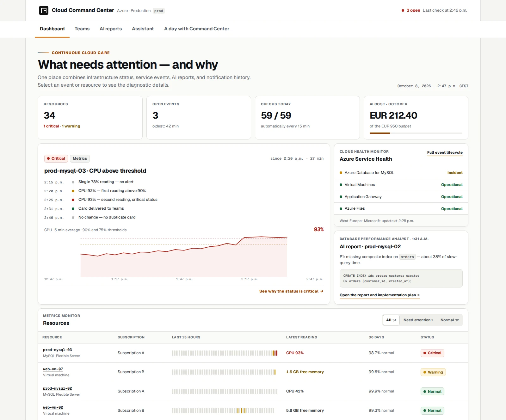Select the Azure Files service health row

pos(401,209)
